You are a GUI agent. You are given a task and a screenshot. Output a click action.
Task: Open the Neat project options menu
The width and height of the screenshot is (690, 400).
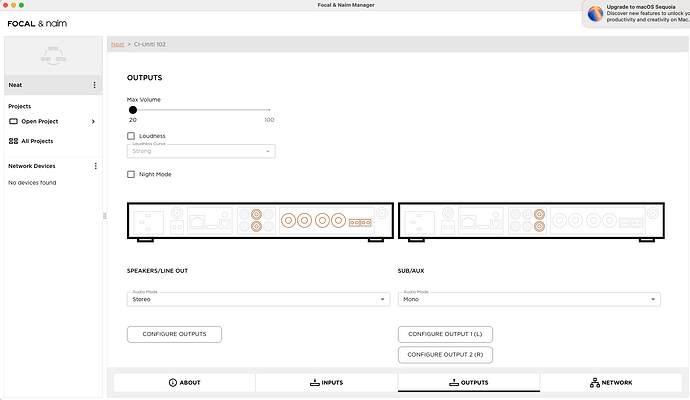tap(94, 85)
